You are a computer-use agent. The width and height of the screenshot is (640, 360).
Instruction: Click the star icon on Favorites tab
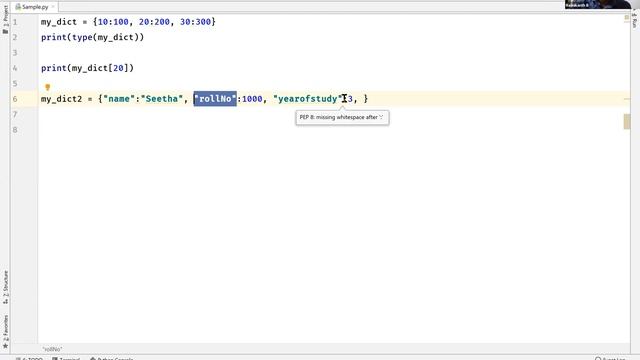click(5, 346)
